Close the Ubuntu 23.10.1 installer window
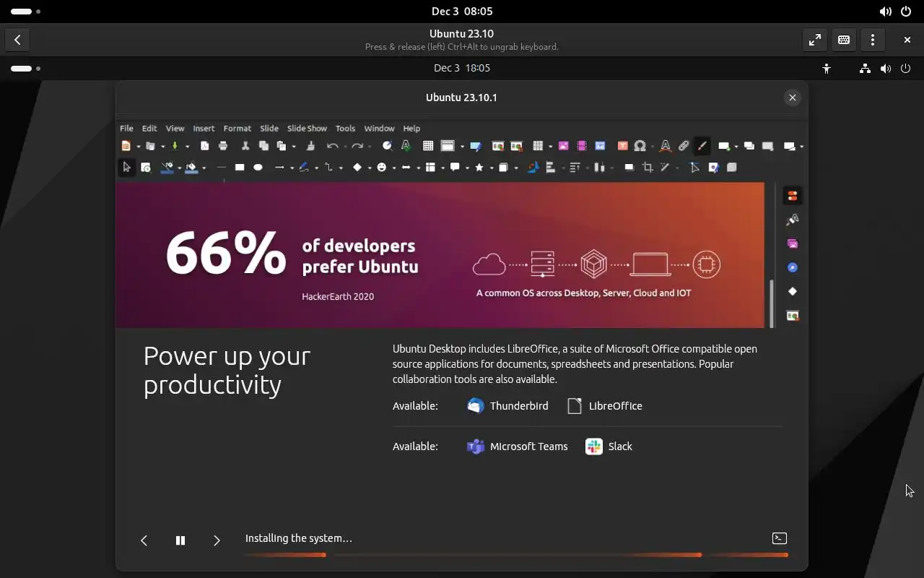Viewport: 924px width, 578px height. point(793,98)
